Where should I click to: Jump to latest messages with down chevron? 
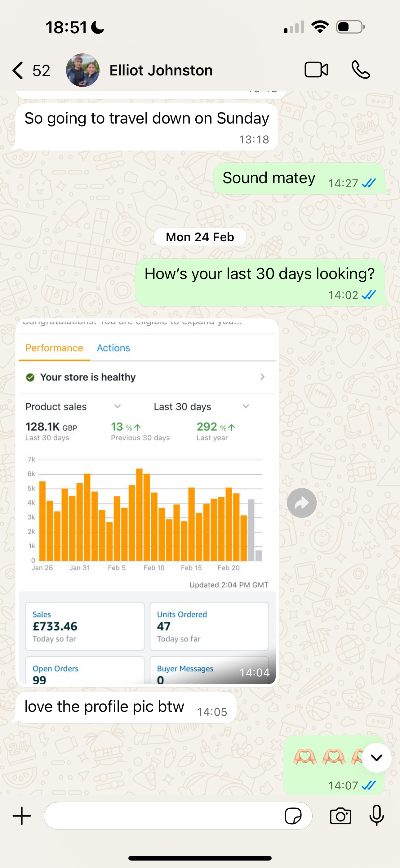pyautogui.click(x=376, y=758)
